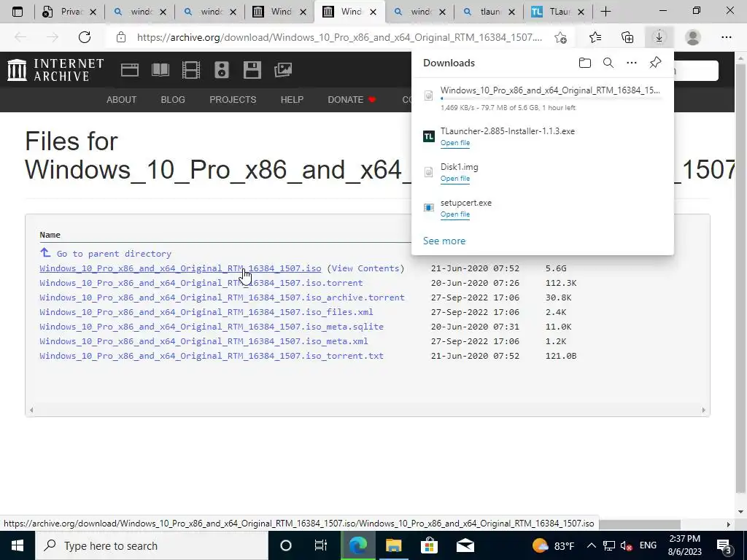Image resolution: width=747 pixels, height=560 pixels.
Task: Open the notification center
Action: pyautogui.click(x=724, y=545)
